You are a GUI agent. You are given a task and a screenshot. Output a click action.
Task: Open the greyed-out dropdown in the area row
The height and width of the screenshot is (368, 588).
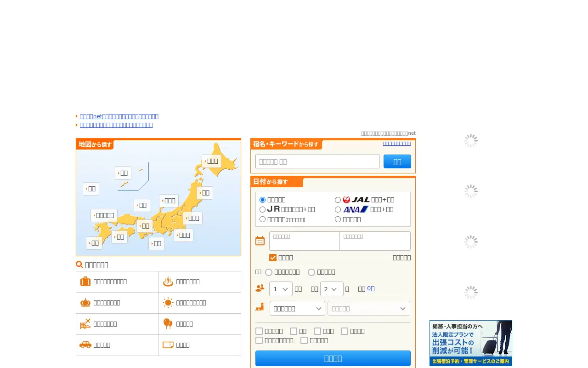coord(369,308)
